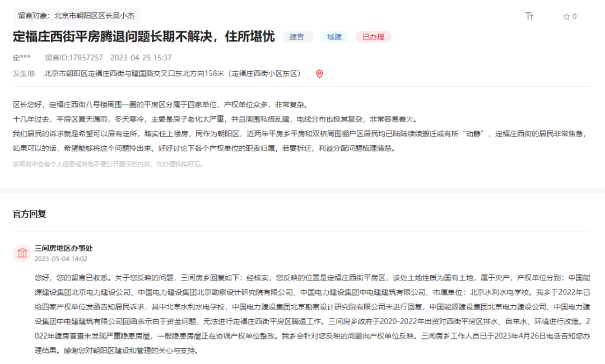The height and width of the screenshot is (364, 605).
Task: Click the government building avatar icon
Action: pos(22,253)
